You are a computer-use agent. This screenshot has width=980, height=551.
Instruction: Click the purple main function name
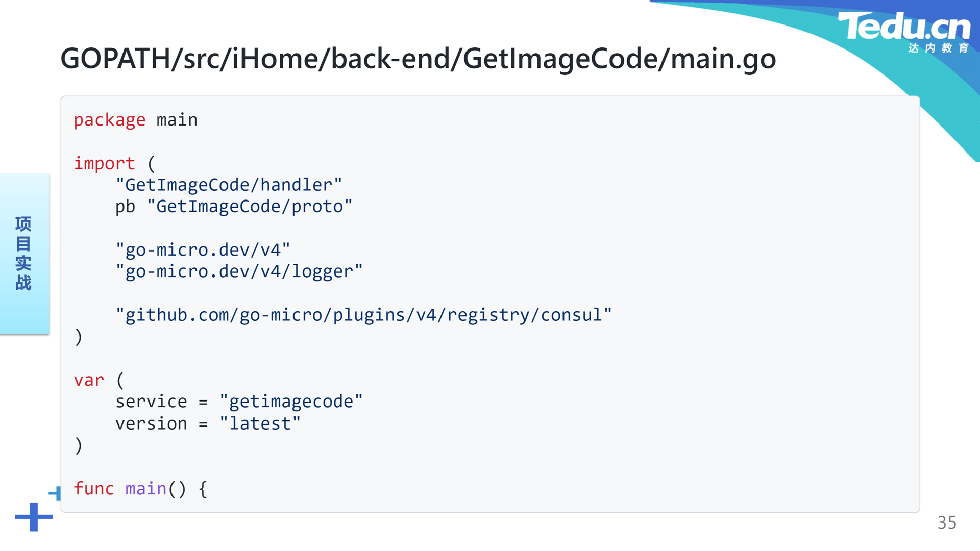point(146,489)
